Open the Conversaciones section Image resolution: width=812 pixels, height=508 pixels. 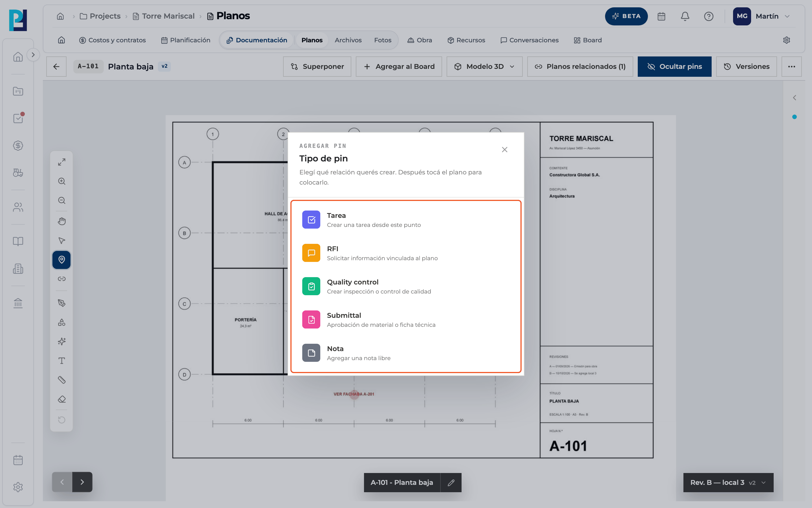click(529, 40)
